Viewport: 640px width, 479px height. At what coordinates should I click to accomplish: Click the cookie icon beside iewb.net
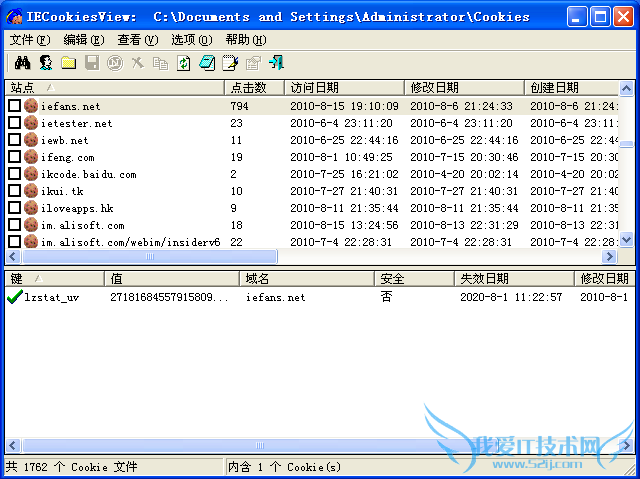click(31, 140)
